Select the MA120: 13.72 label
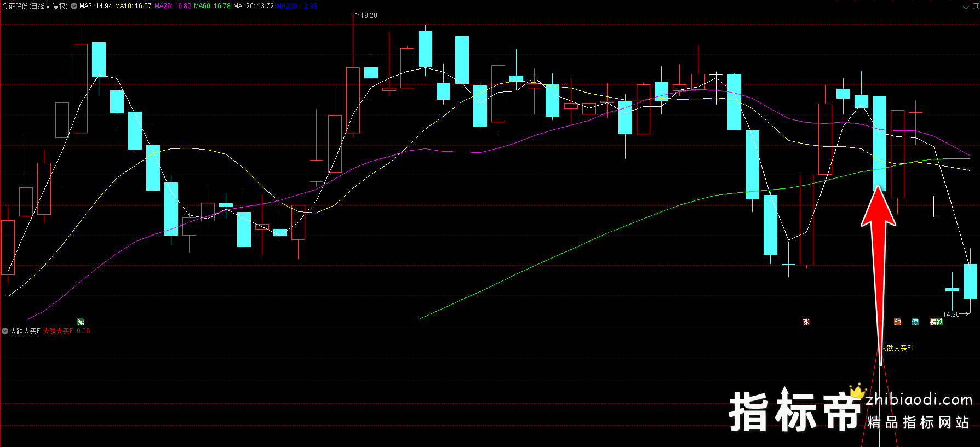The height and width of the screenshot is (447, 980). pos(254,6)
